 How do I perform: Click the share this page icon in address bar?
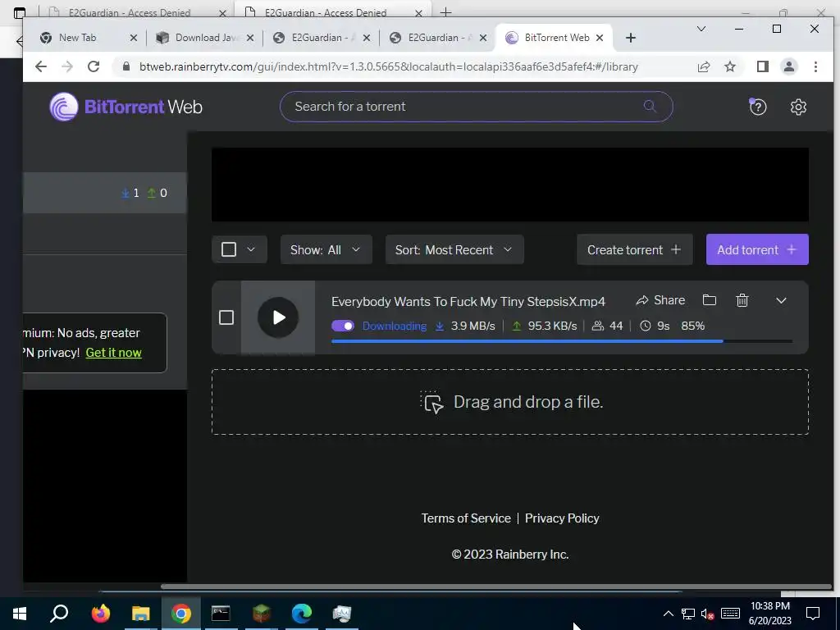pos(703,66)
